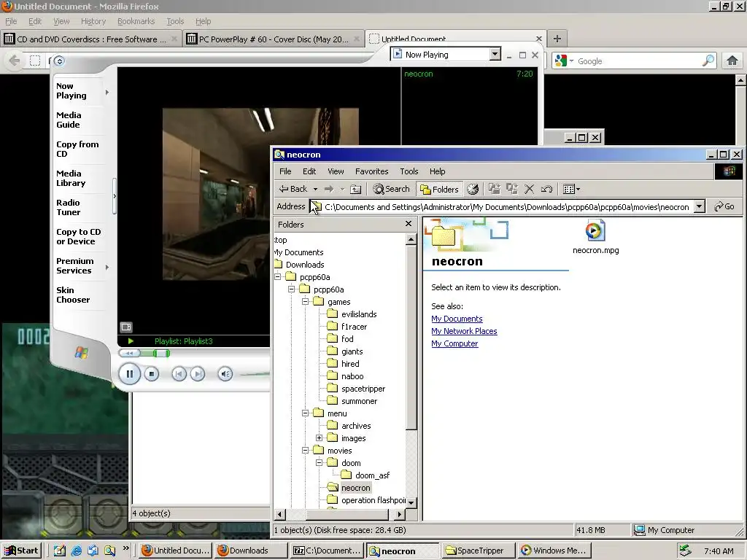Switch to the PC PowerPlay # 60 Firefox tab

[x=274, y=39]
